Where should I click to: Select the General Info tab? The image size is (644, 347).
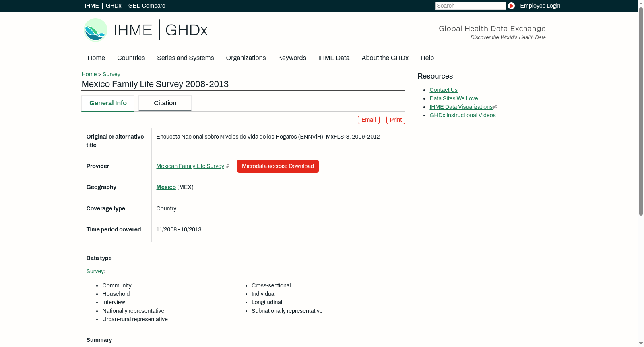108,103
